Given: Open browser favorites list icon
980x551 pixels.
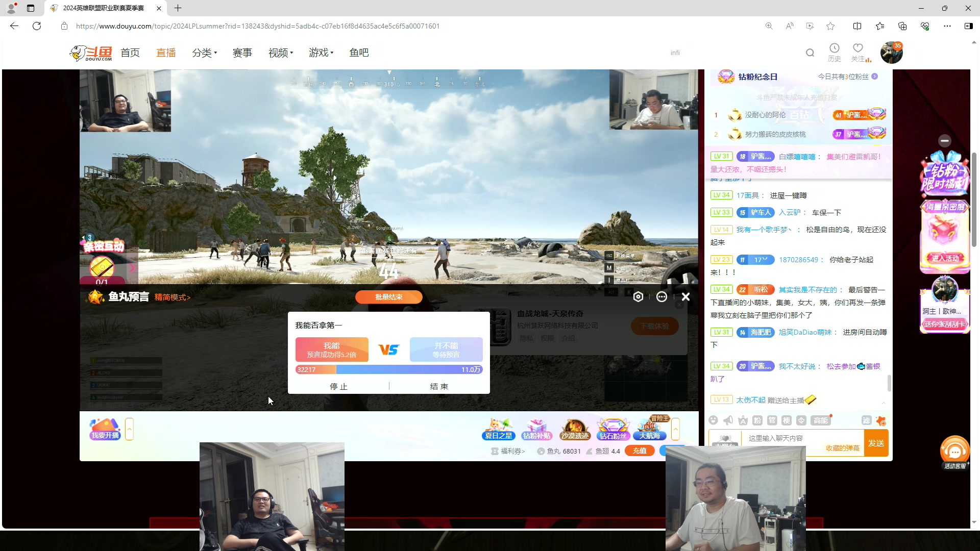Looking at the screenshot, I should point(880,26).
